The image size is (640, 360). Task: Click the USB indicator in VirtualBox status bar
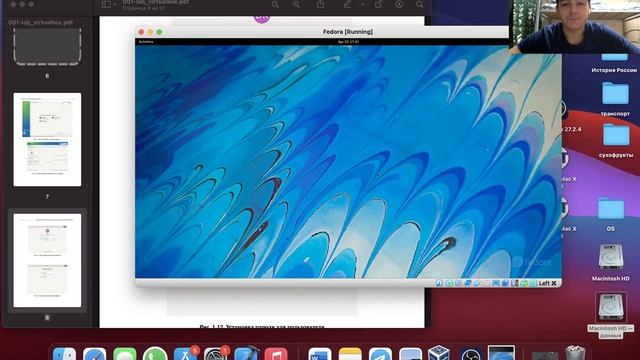tap(477, 283)
